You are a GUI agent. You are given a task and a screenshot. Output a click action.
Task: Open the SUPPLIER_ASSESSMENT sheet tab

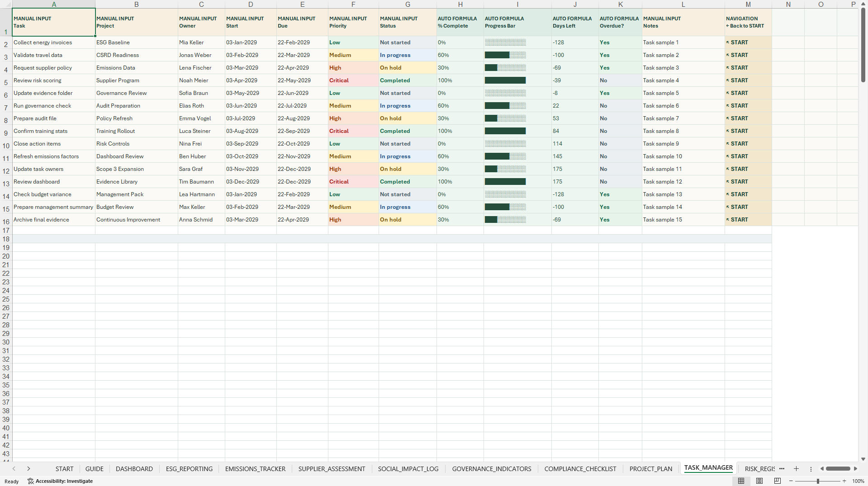click(x=332, y=469)
